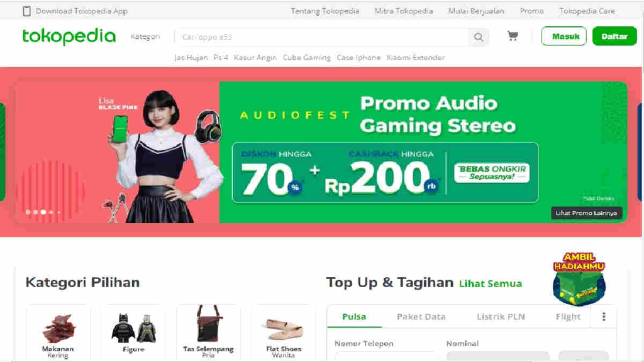The width and height of the screenshot is (644, 362).
Task: Click the Daftar button
Action: tap(614, 36)
